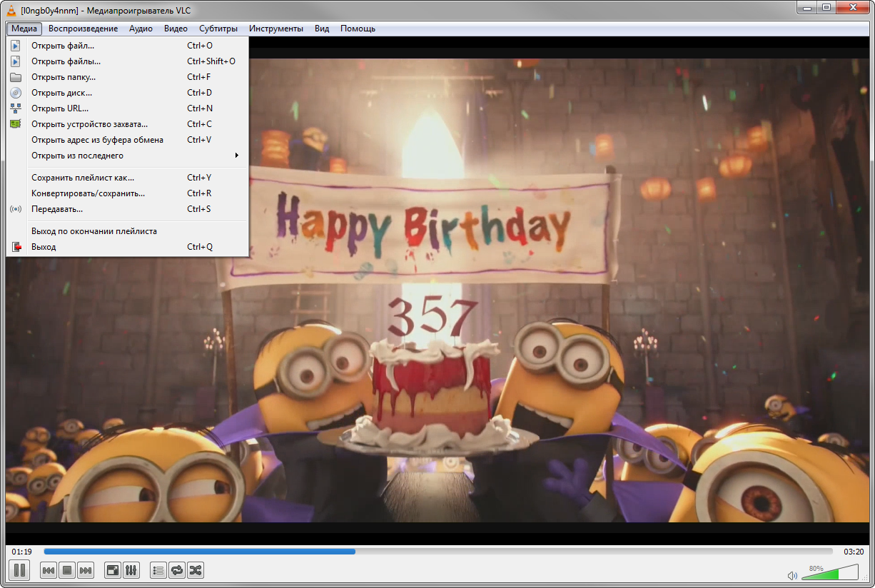Close the VLC player window

[x=853, y=7]
